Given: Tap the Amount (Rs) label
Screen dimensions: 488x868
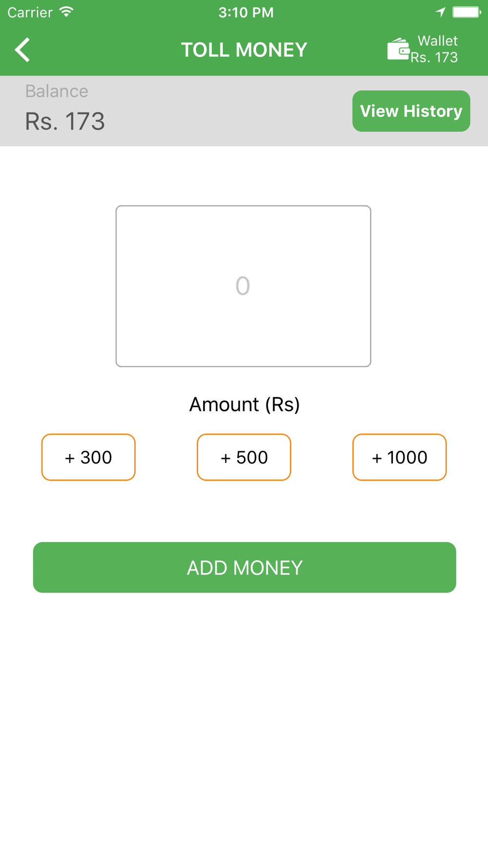Looking at the screenshot, I should (244, 405).
